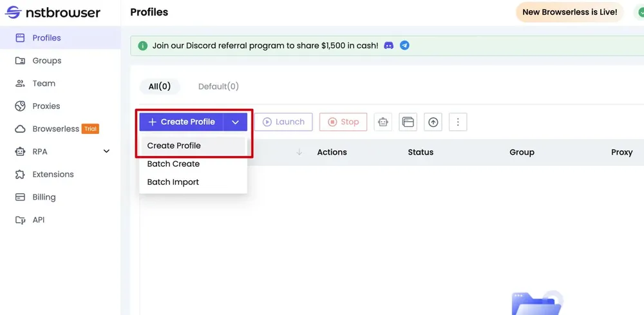Viewport: 644px width, 315px height.
Task: Click the sort arrow in table header
Action: 299,152
